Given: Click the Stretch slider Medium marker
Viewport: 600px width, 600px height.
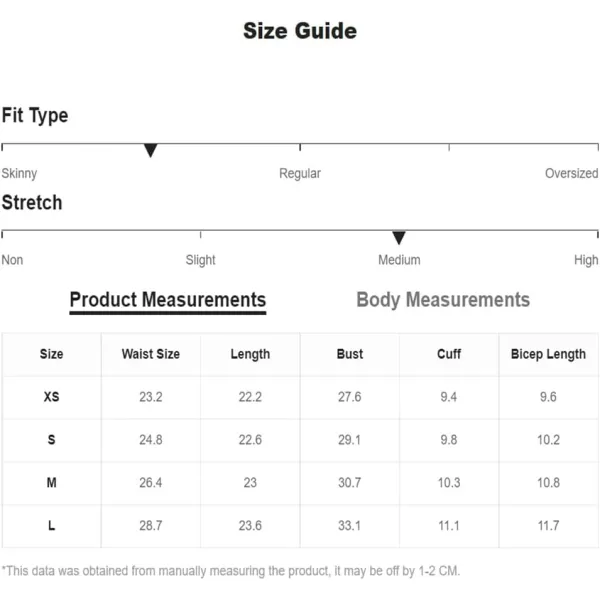Looking at the screenshot, I should click(x=399, y=238).
